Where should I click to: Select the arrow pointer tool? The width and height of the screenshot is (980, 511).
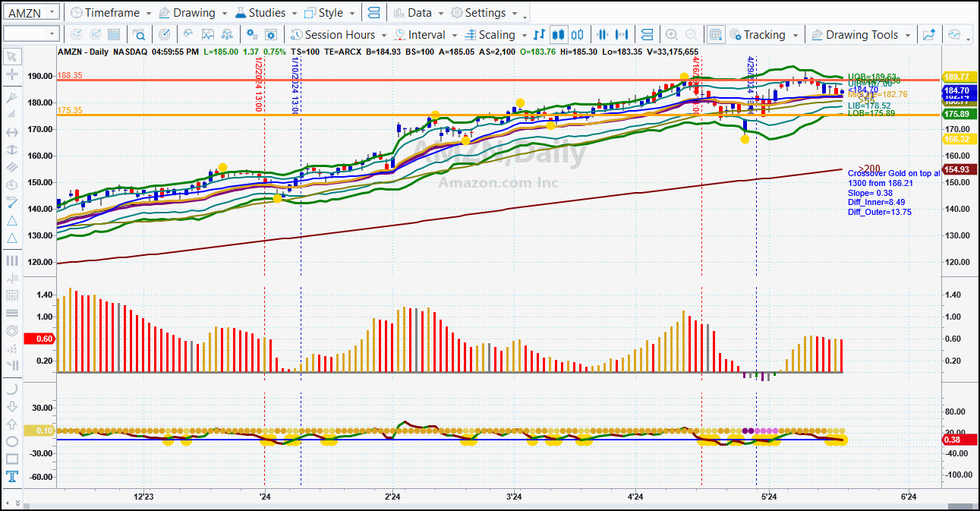click(12, 56)
